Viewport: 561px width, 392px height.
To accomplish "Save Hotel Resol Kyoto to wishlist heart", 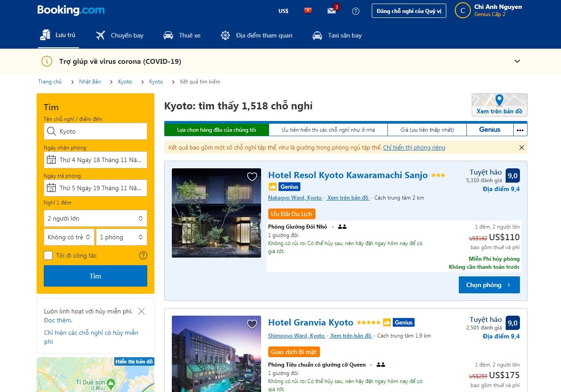I will (252, 177).
